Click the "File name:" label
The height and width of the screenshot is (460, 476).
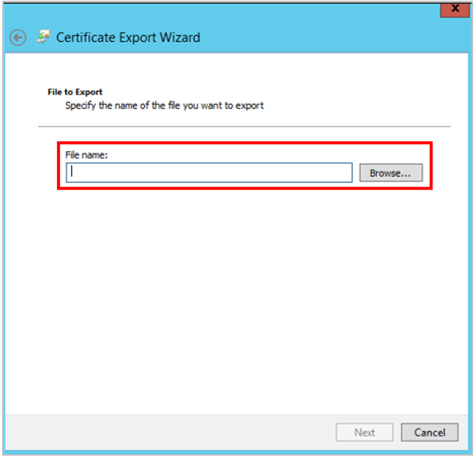(86, 155)
